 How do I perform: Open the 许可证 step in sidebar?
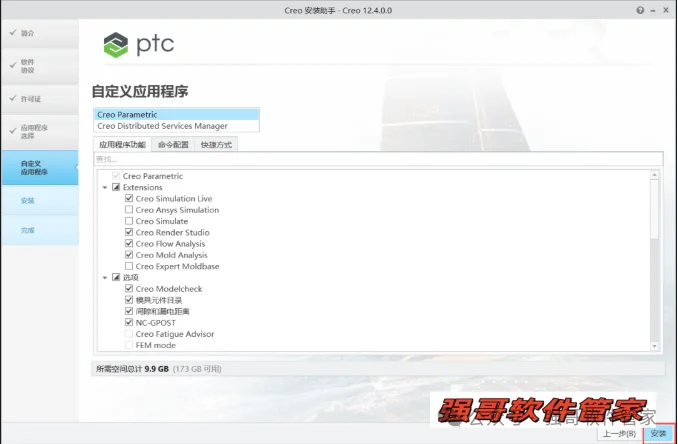40,99
